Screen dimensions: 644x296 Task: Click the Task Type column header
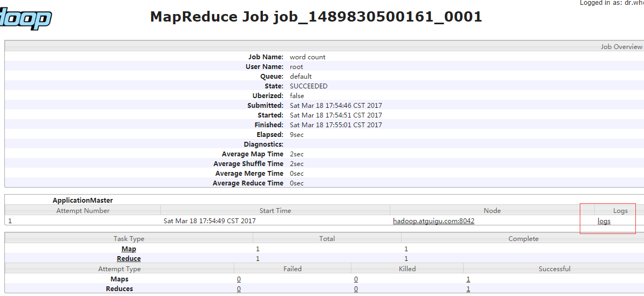(129, 239)
